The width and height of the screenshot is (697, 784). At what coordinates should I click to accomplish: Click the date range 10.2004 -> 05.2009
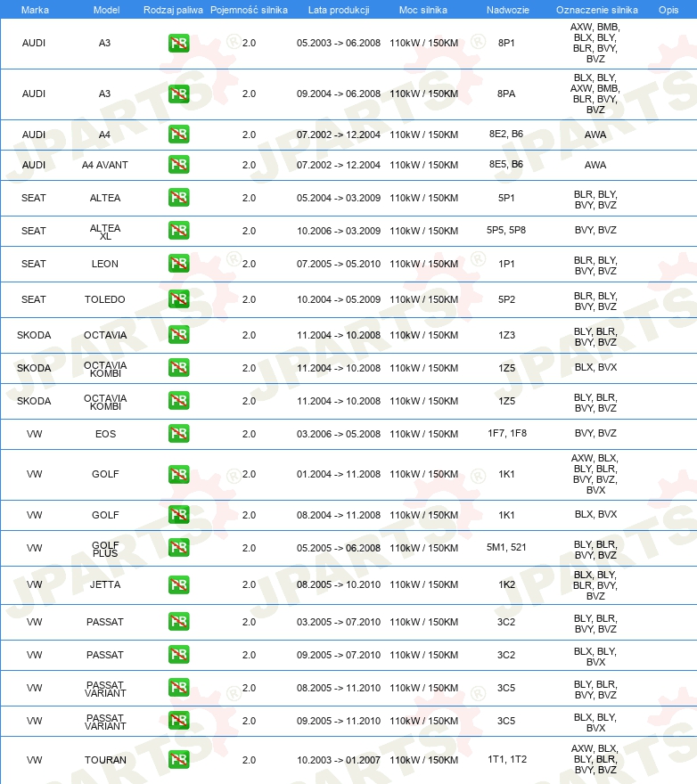(x=338, y=299)
